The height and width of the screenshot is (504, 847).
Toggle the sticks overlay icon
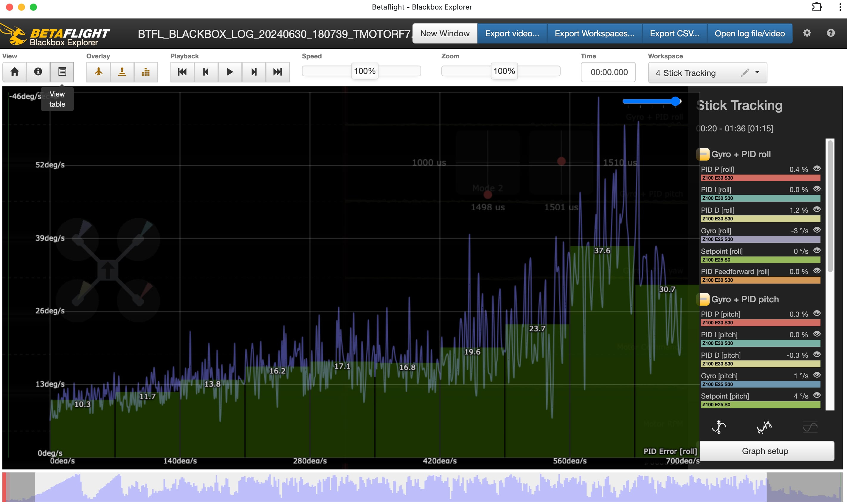122,72
